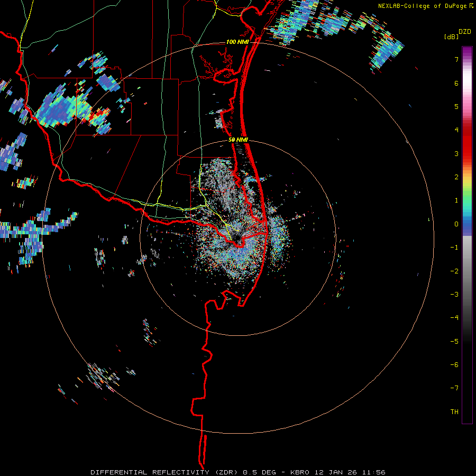Select the "5" tick label on the scale

pyautogui.click(x=456, y=106)
